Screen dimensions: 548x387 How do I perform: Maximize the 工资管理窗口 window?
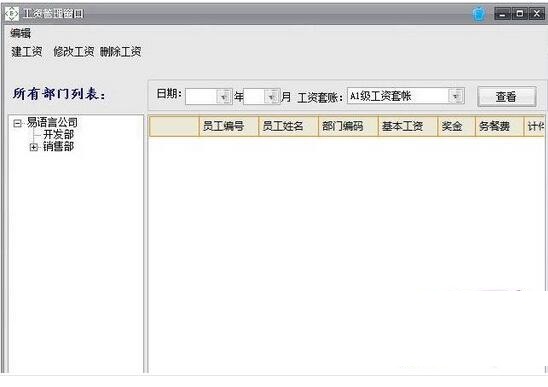(x=520, y=14)
